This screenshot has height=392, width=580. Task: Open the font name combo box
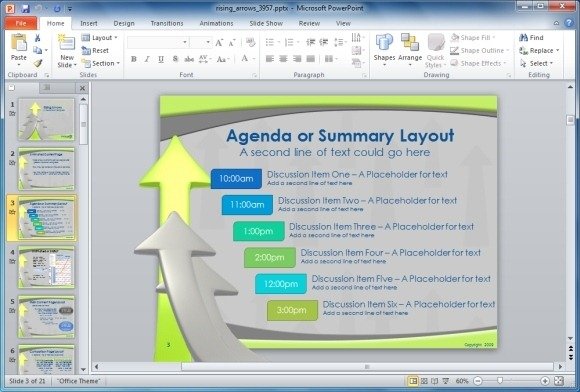[x=158, y=42]
